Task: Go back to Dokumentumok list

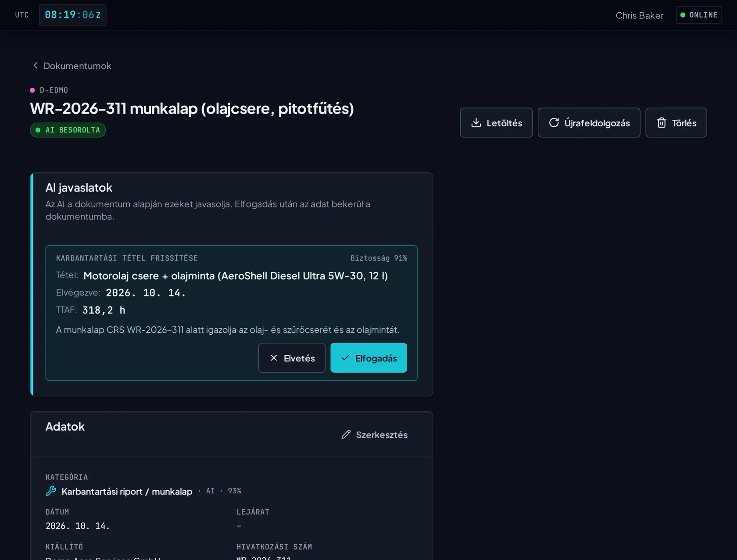Action: click(72, 66)
